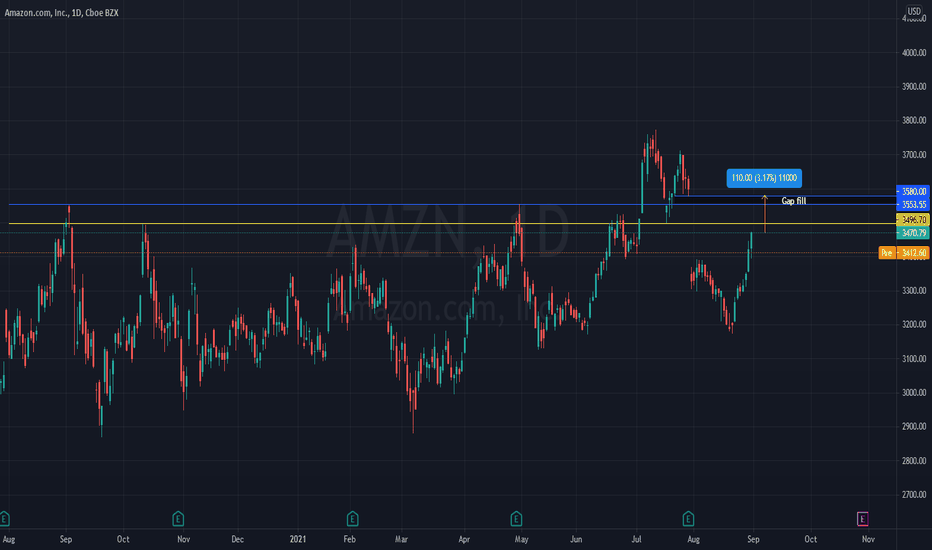Viewport: 932px width, 550px height.
Task: Click the earnings marker above the Feb label
Action: coord(352,518)
